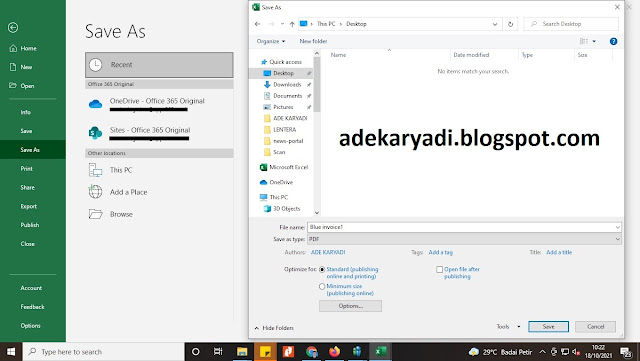Click navigation pane scroll down arrow
640x361 pixels.
coord(317,213)
